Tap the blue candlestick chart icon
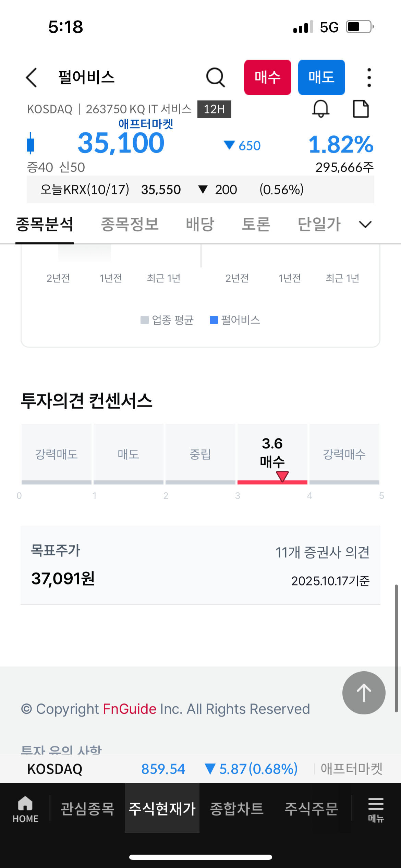Screen dimensions: 401x868 [x=31, y=143]
